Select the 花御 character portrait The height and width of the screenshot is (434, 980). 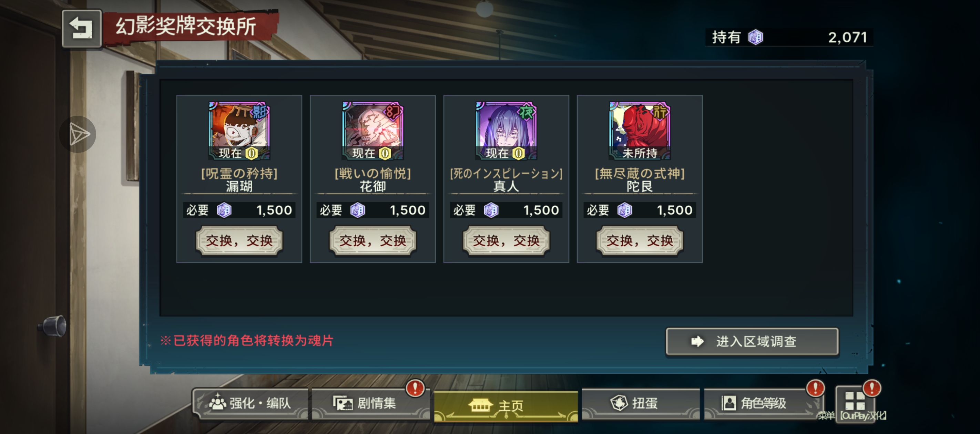click(x=373, y=131)
